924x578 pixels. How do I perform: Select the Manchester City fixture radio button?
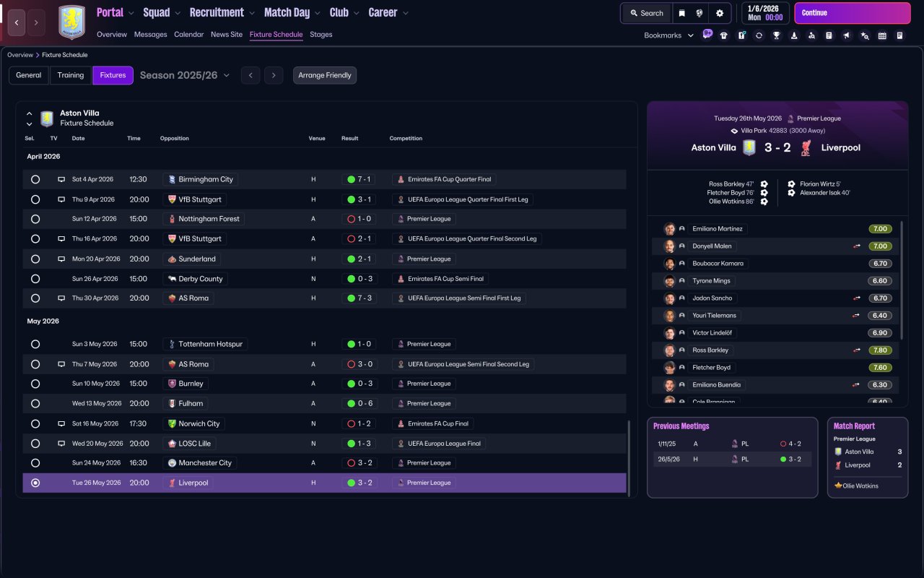(35, 463)
